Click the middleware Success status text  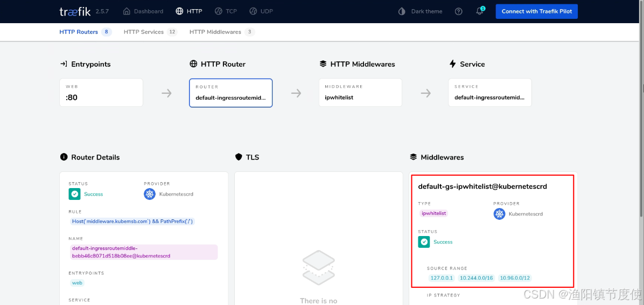pos(443,242)
